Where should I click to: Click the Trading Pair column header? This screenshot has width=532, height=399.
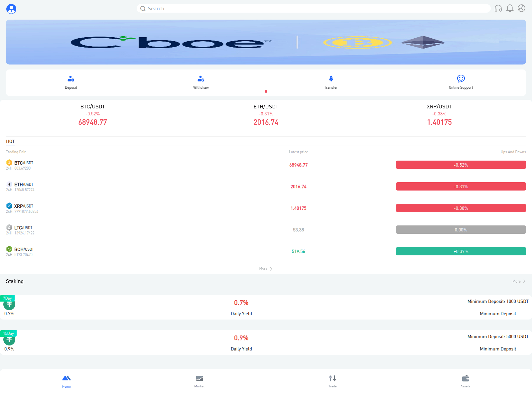point(16,152)
